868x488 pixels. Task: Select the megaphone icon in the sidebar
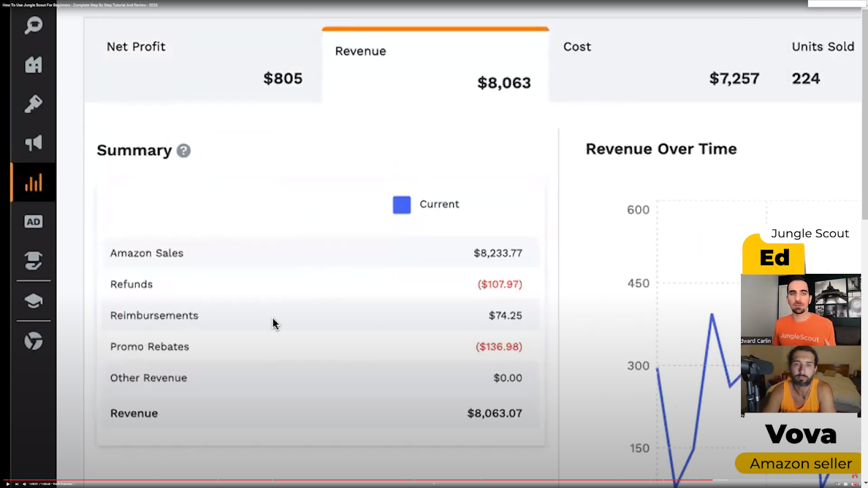pos(33,143)
